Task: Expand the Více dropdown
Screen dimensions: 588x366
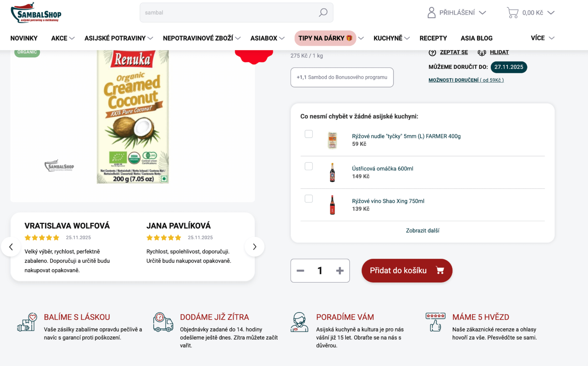Action: point(542,38)
